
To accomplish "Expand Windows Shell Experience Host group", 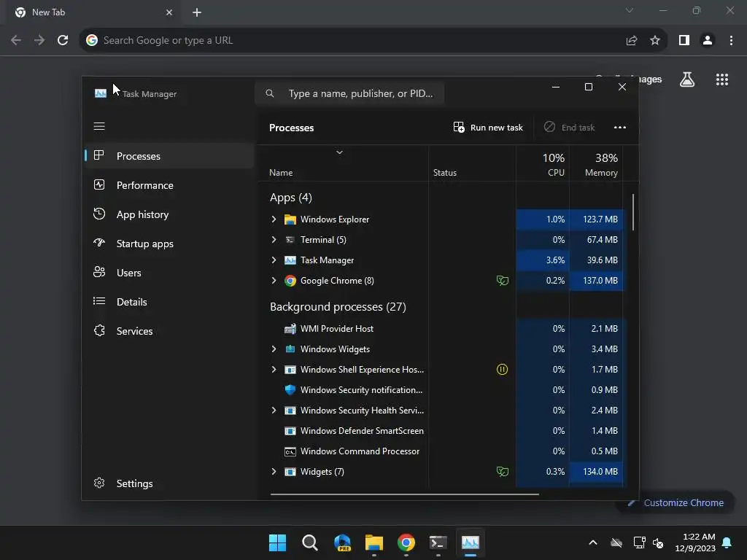I will pos(274,370).
